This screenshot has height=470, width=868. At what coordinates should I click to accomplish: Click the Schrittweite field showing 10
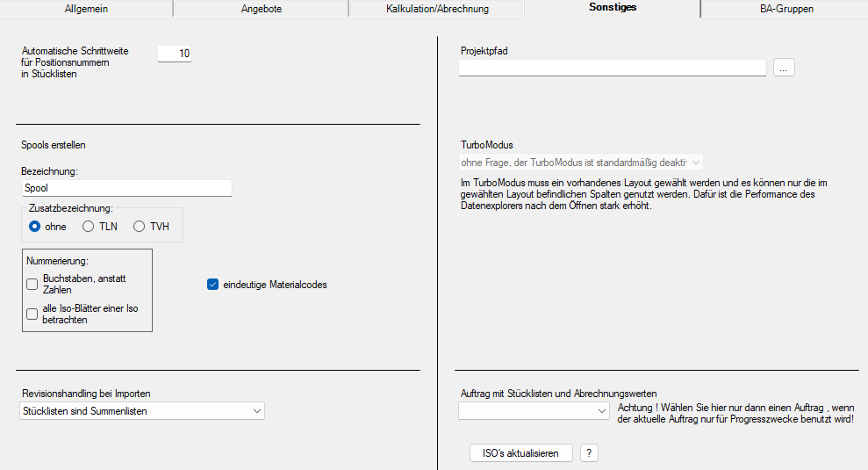174,54
